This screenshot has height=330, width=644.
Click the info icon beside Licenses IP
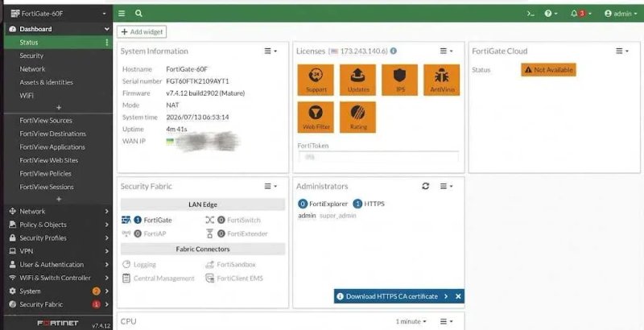pos(394,51)
